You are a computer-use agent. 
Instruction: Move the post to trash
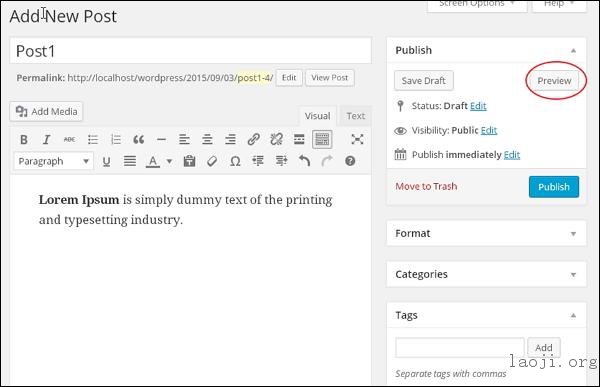[426, 186]
